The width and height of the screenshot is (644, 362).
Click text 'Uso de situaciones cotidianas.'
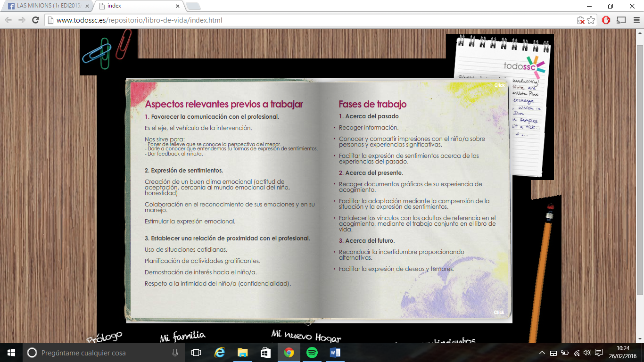(186, 250)
